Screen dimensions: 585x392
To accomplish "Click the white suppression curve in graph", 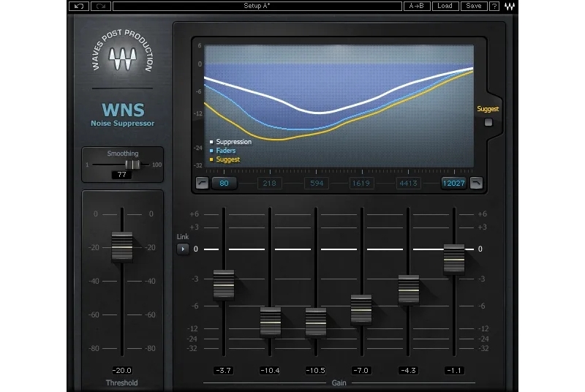I will point(321,113).
